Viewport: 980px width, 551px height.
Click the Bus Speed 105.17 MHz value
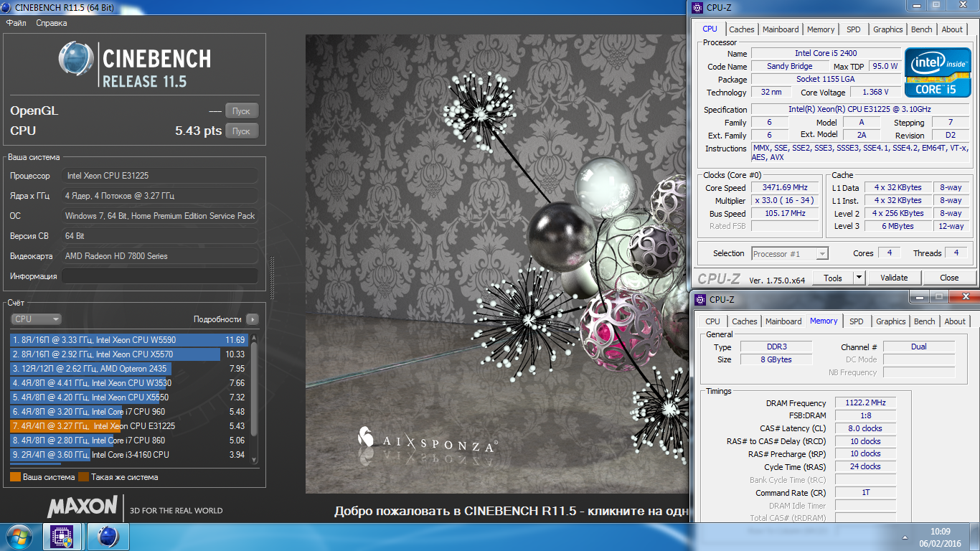786,214
